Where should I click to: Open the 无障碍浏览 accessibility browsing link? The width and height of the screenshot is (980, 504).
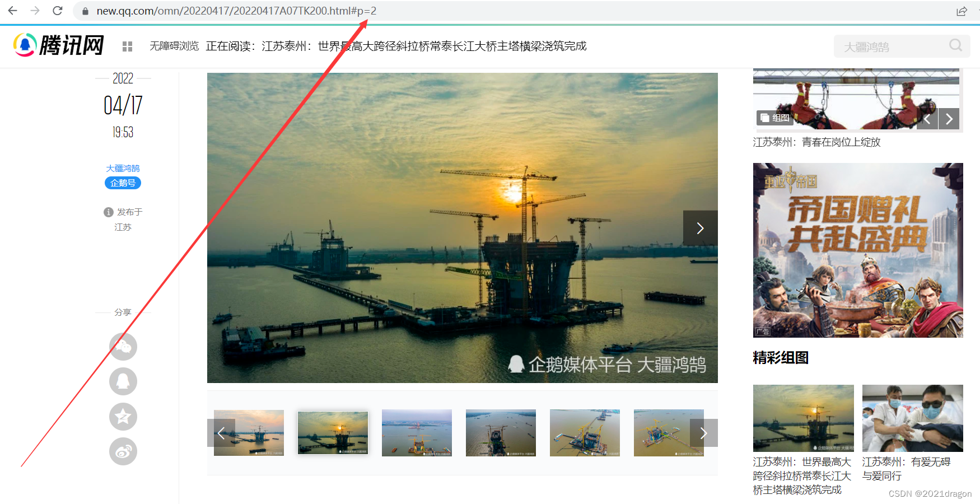coord(174,46)
